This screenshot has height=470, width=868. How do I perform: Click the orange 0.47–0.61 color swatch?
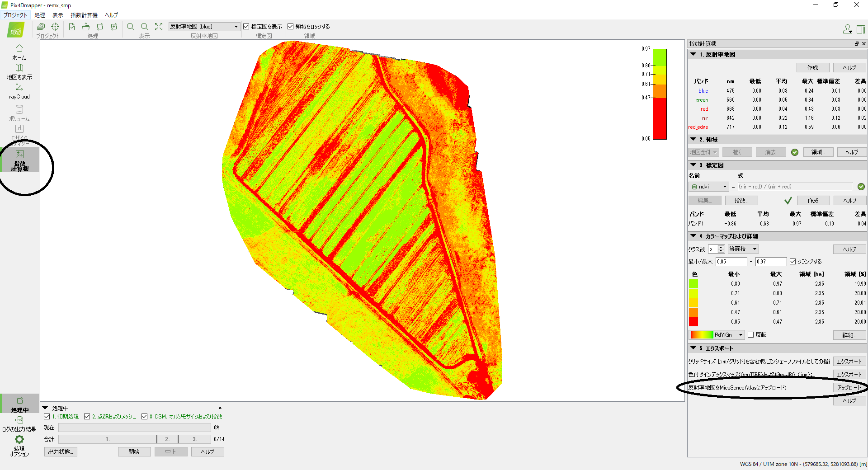[693, 312]
